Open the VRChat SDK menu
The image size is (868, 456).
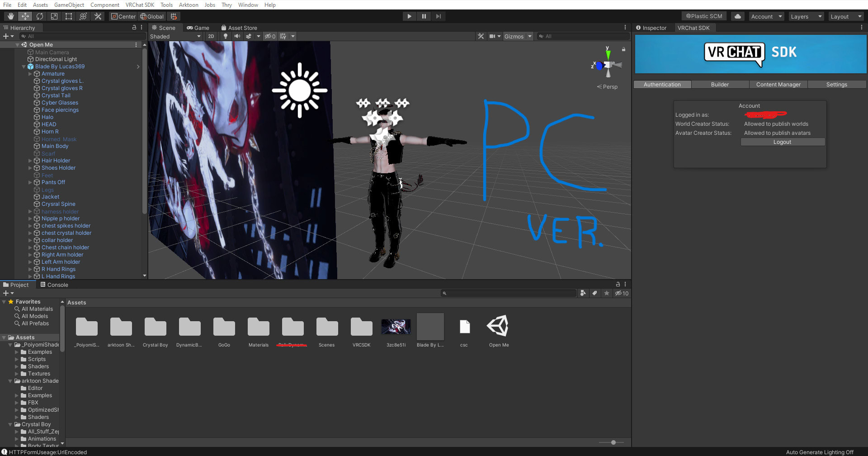[x=140, y=5]
